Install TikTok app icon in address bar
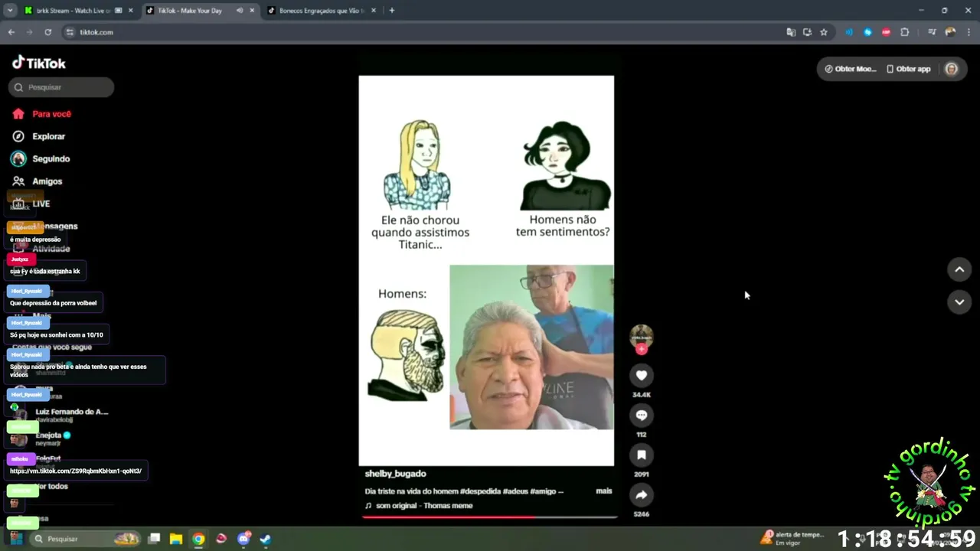Viewport: 980px width, 551px height. [x=807, y=32]
